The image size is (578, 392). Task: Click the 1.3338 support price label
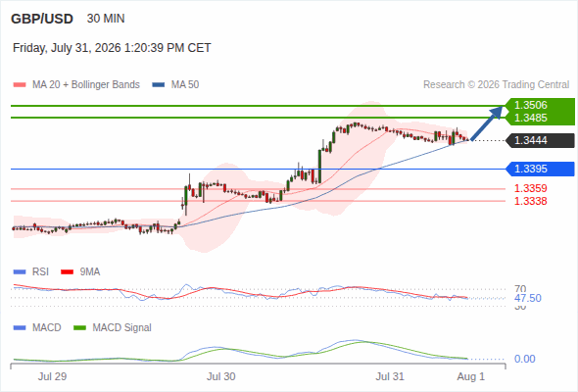click(x=530, y=201)
